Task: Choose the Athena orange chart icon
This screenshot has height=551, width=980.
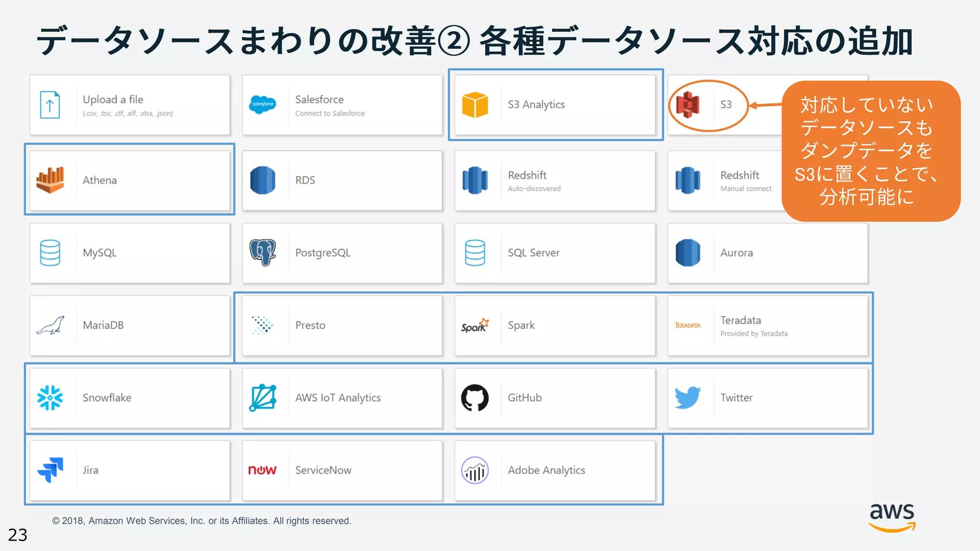Action: click(50, 180)
